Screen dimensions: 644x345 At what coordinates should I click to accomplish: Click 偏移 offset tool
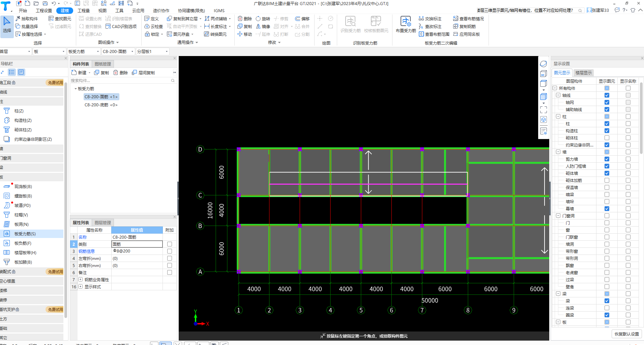tap(302, 19)
